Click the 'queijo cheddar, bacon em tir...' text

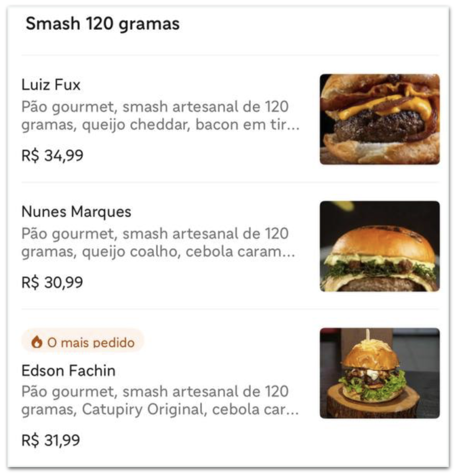pos(191,125)
